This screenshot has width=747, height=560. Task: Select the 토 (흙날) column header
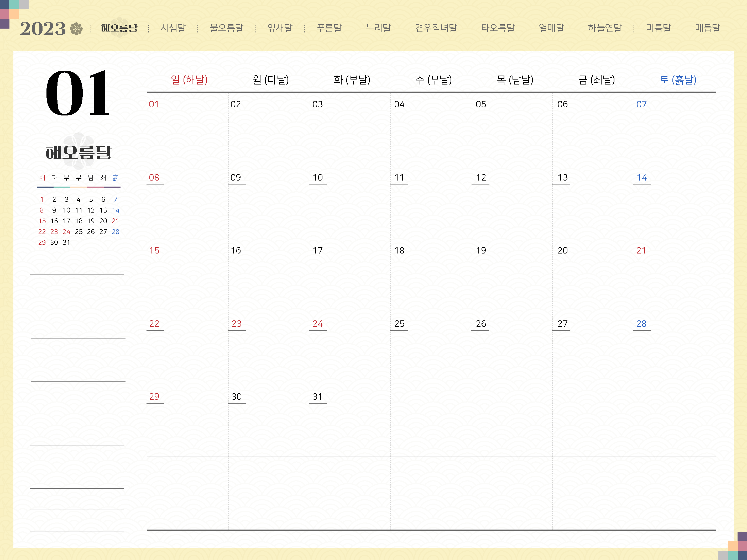(678, 80)
